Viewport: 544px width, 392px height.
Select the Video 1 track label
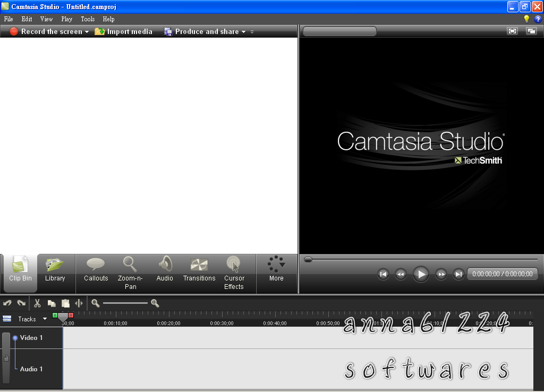[31, 337]
